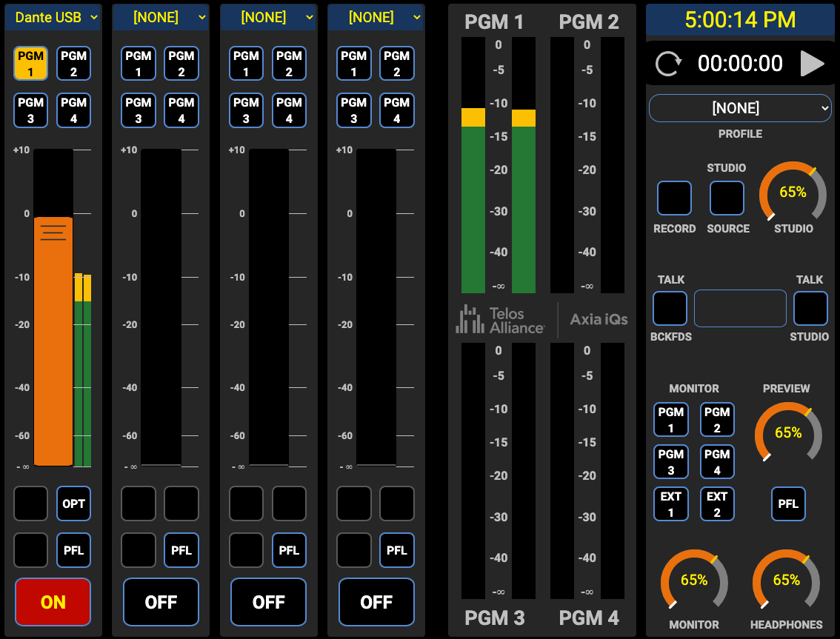Open channel 2 [NONE] source dropdown
This screenshot has height=639, width=840.
[161, 17]
